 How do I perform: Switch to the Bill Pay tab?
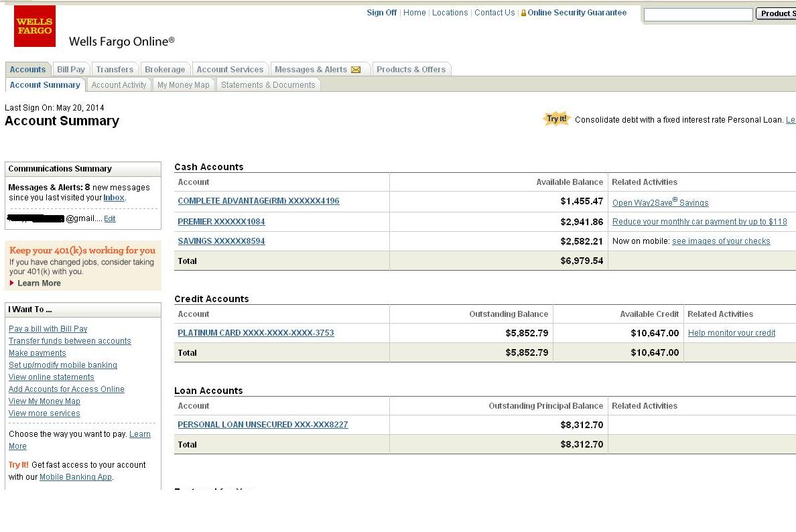(x=70, y=70)
